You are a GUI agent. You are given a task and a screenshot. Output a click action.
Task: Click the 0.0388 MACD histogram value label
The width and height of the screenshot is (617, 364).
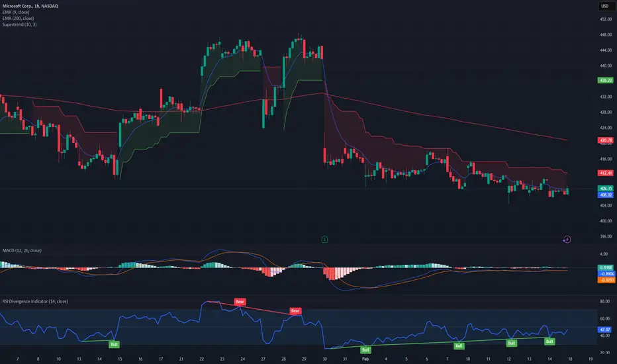606,267
